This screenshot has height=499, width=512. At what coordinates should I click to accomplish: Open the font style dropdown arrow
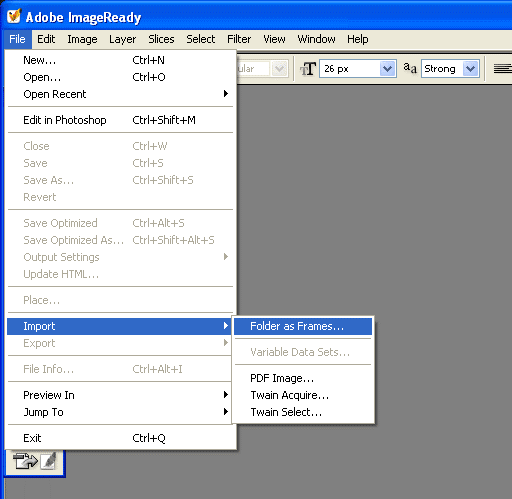click(279, 69)
